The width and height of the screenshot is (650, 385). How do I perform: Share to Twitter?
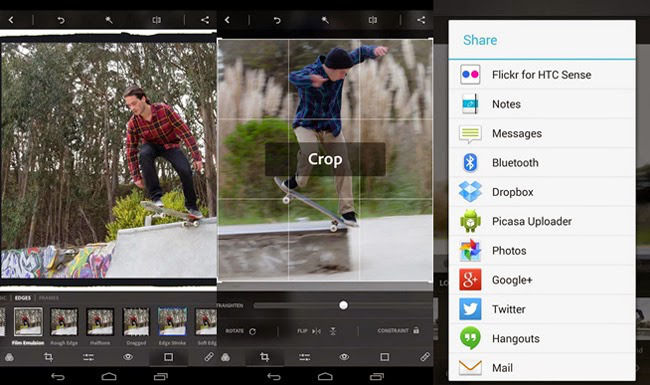click(x=542, y=309)
